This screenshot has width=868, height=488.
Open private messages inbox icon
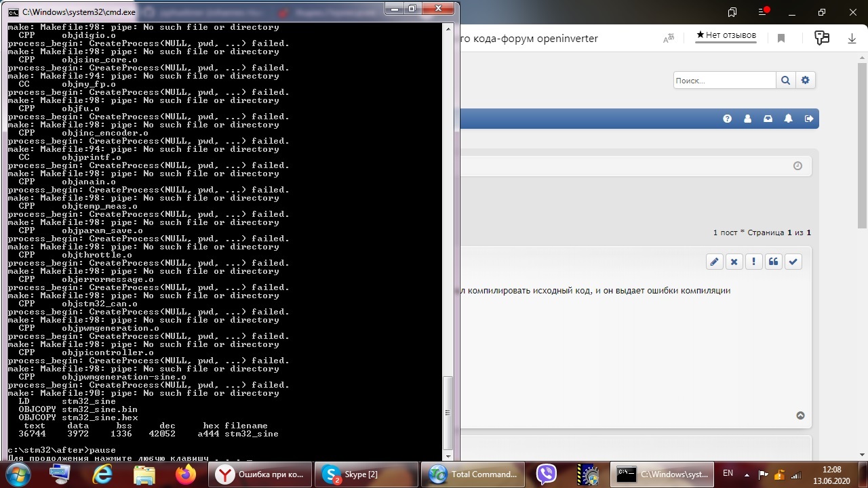point(768,119)
